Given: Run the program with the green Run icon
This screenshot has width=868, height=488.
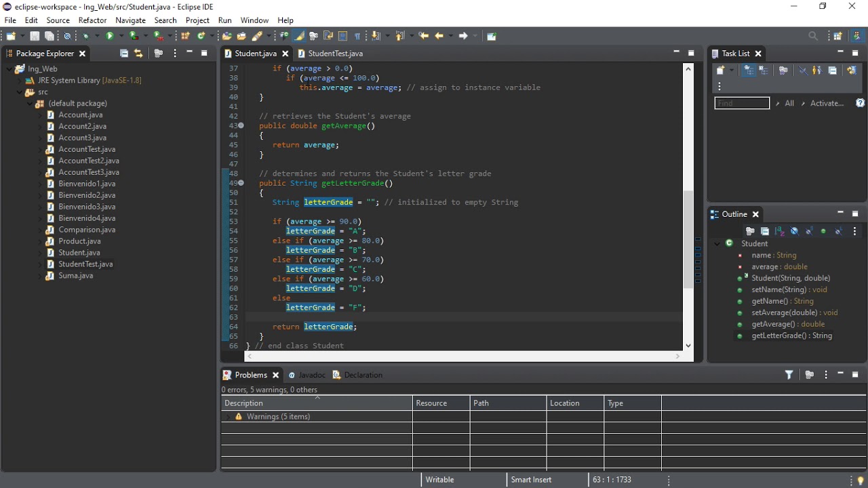Looking at the screenshot, I should (x=109, y=36).
